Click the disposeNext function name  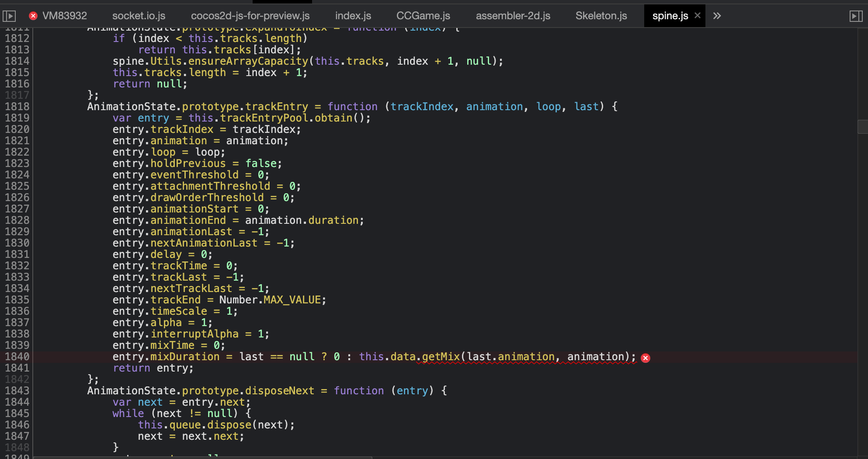pos(279,391)
